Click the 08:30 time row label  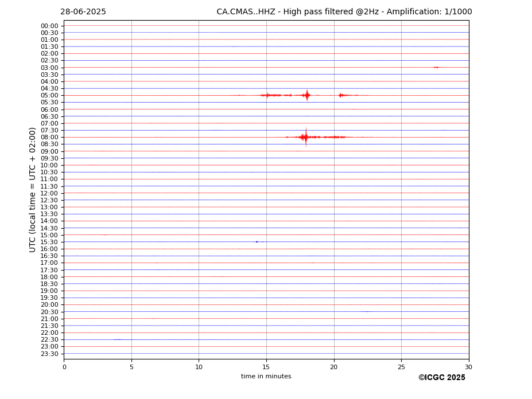click(x=49, y=144)
